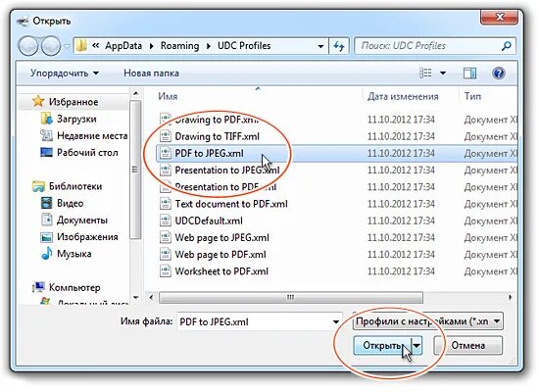Click the Отмена button

(x=468, y=345)
